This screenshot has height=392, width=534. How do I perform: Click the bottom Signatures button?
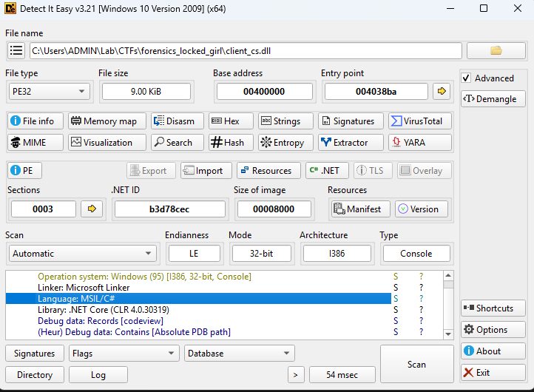click(35, 354)
